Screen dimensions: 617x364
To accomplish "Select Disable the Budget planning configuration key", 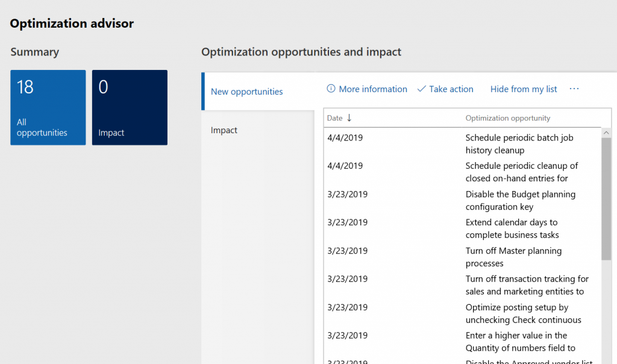I will [520, 200].
